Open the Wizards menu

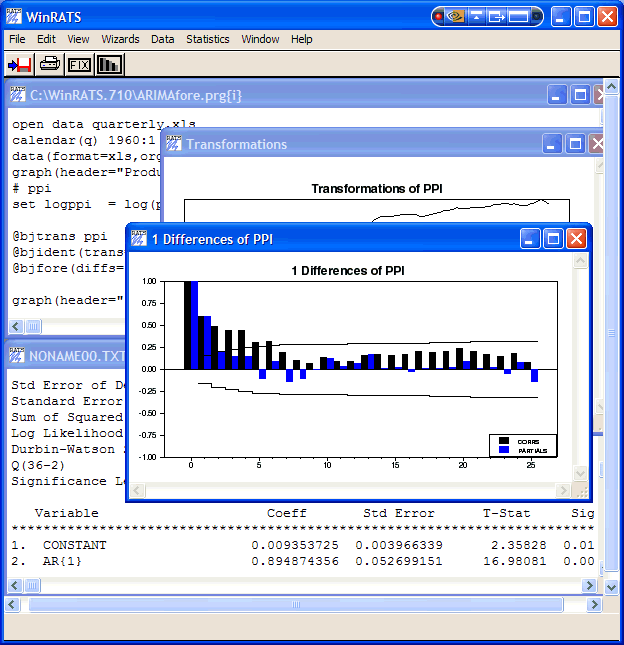point(120,39)
